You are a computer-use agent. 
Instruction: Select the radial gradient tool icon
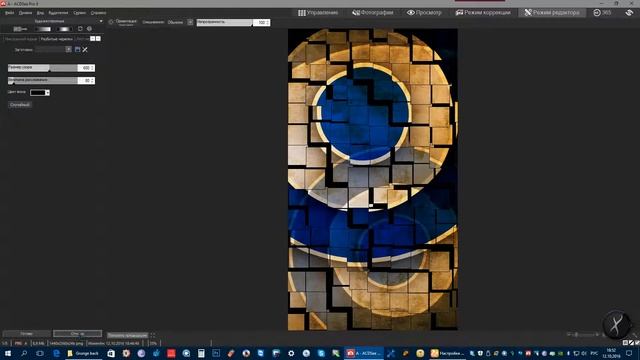64,29
